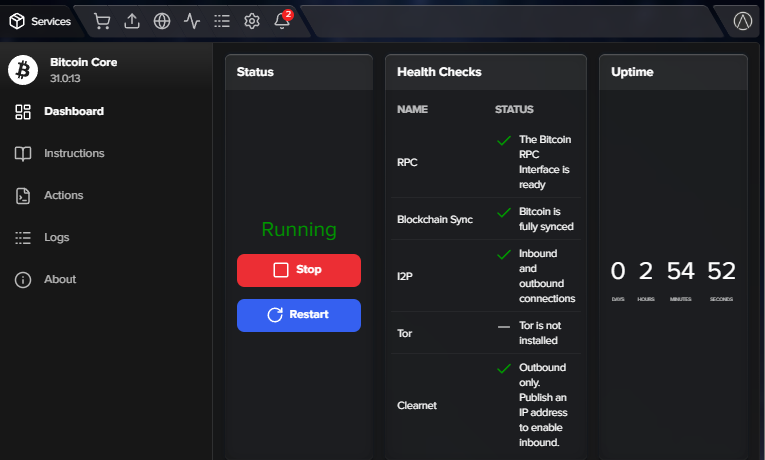Image resolution: width=765 pixels, height=460 pixels.
Task: Click the StartOS logo in top right
Action: coord(743,21)
